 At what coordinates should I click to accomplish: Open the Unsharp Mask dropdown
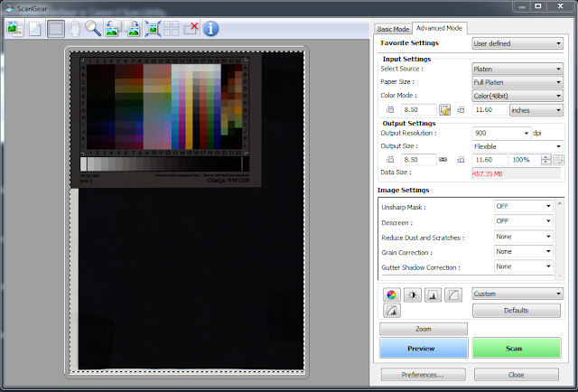pos(524,206)
